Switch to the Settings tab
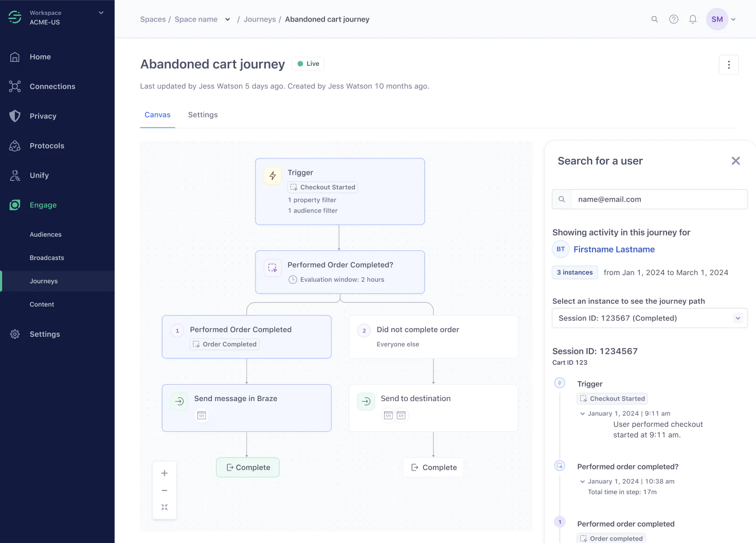 click(203, 115)
